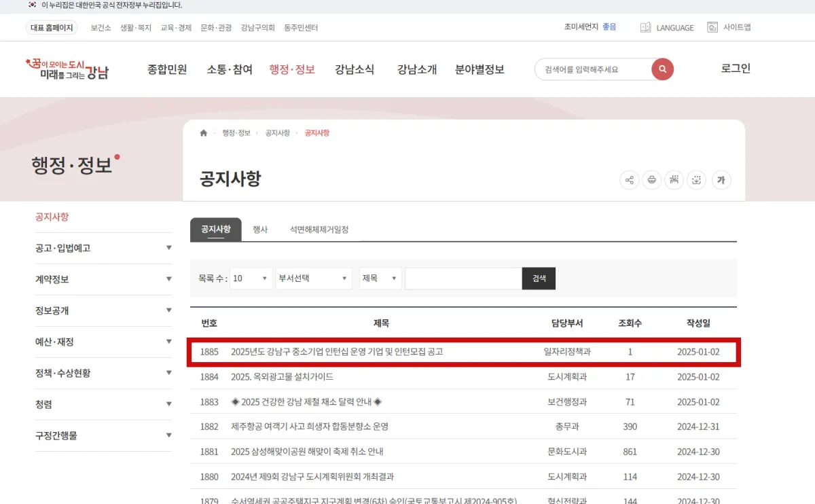815x504 pixels.
Task: Open the print icon for 공지사항 page
Action: click(651, 180)
